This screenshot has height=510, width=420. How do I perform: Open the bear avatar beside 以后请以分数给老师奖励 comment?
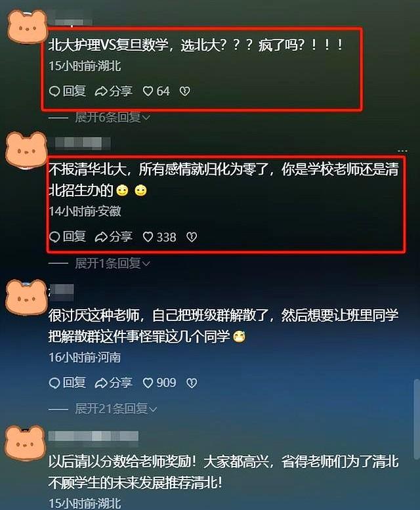point(26,443)
